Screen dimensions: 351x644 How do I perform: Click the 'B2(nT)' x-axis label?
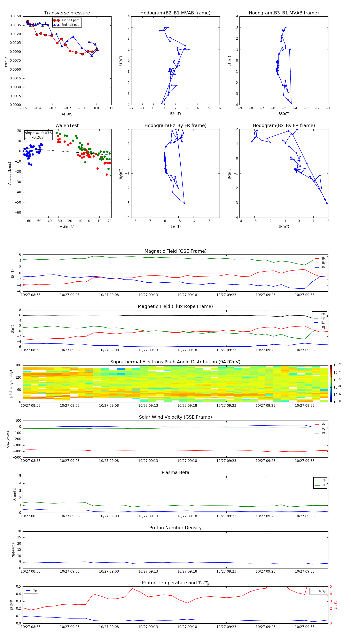(175, 114)
